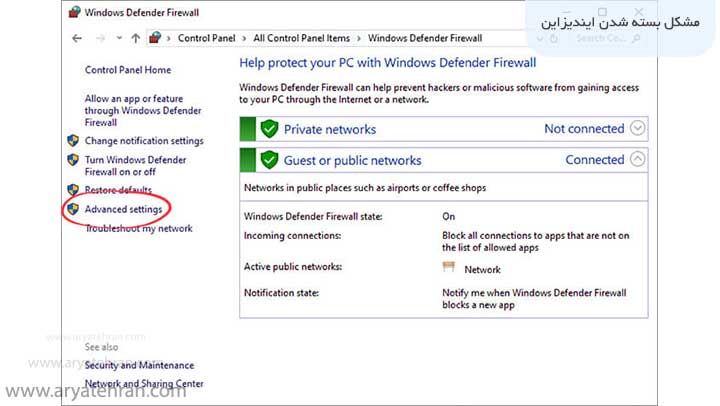Click the shield icon next to Advanced settings
This screenshot has height=406, width=720.
72,209
